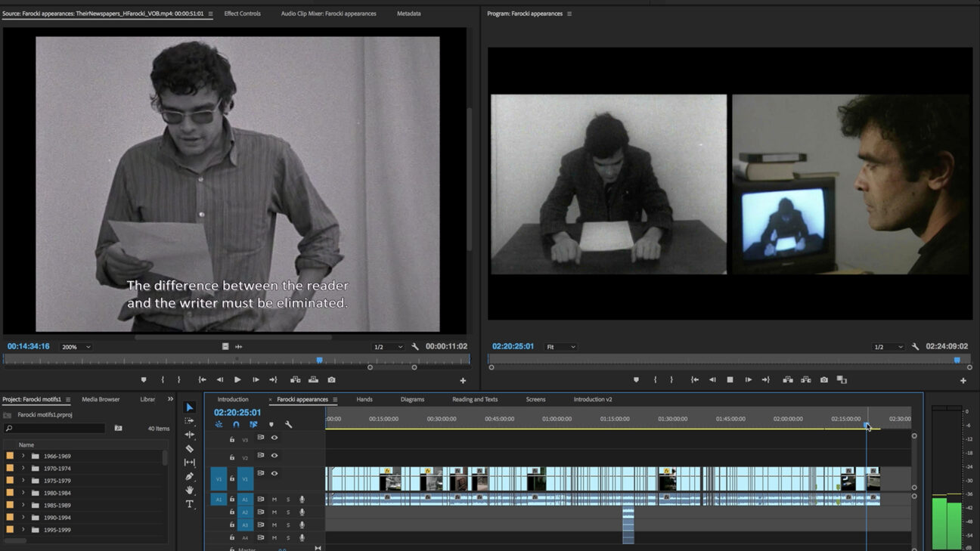This screenshot has width=980, height=551.
Task: Open the Source monitor 200% zoom dropdown
Action: (76, 347)
